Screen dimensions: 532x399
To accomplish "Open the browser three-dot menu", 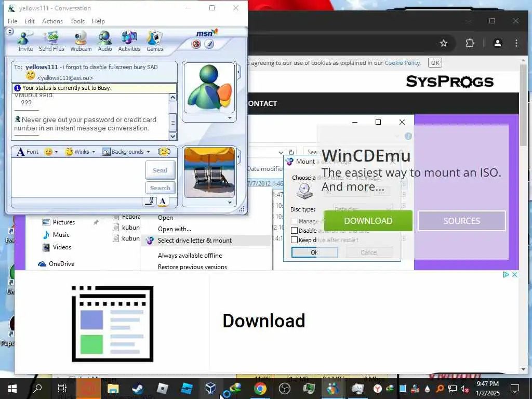I will [516, 43].
